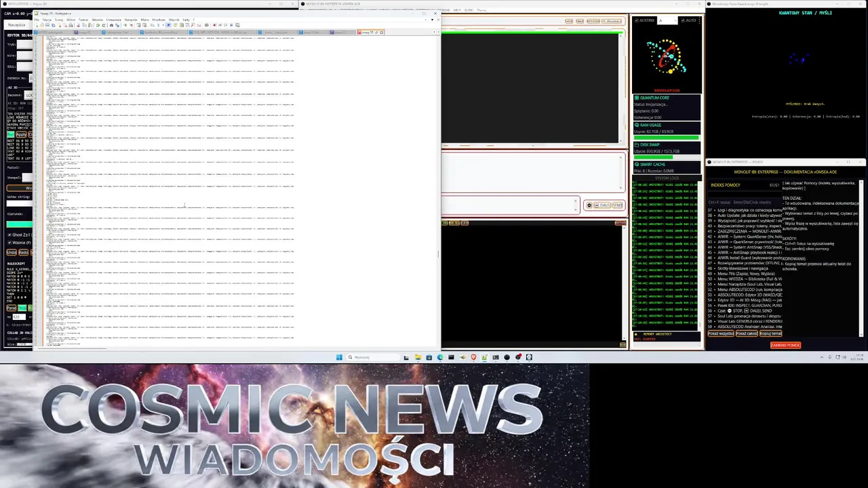Click the Redo arrow in Notepad++ toolbar
The width and height of the screenshot is (868, 488).
coord(104,25)
